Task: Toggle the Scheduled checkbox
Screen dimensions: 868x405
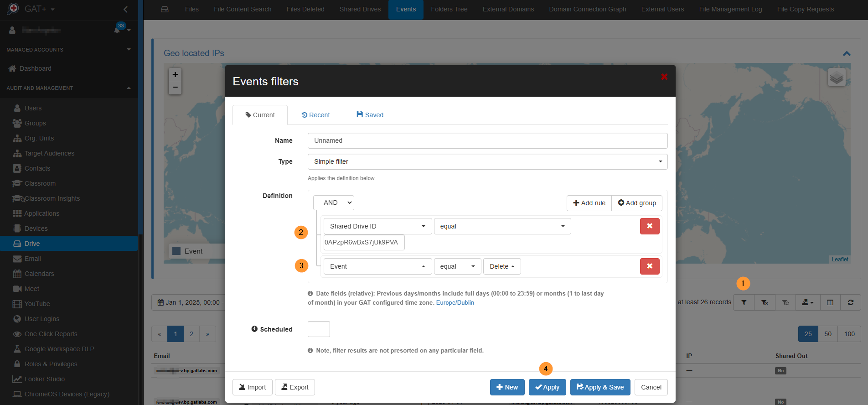Action: (319, 329)
